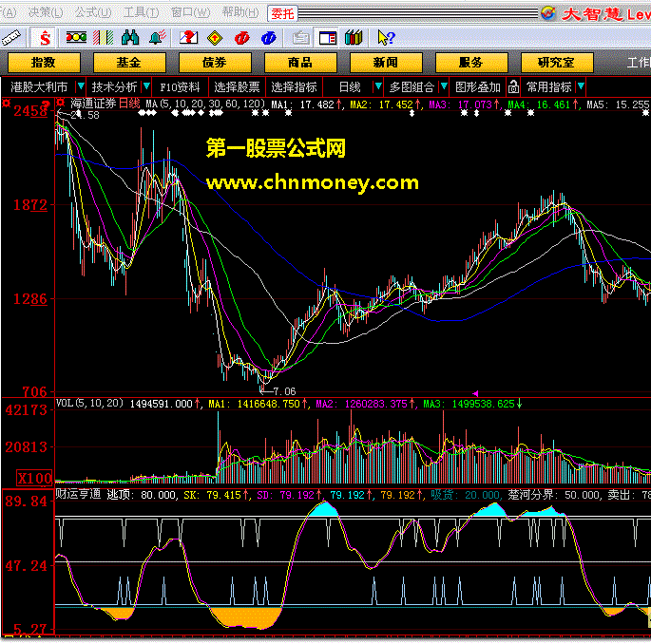Expand the 日线 period dropdown arrow

tap(378, 86)
